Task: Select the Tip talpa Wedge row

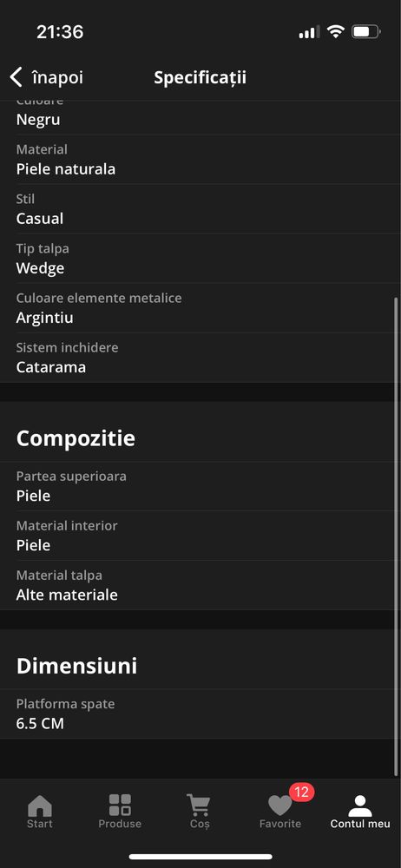Action: [200, 259]
